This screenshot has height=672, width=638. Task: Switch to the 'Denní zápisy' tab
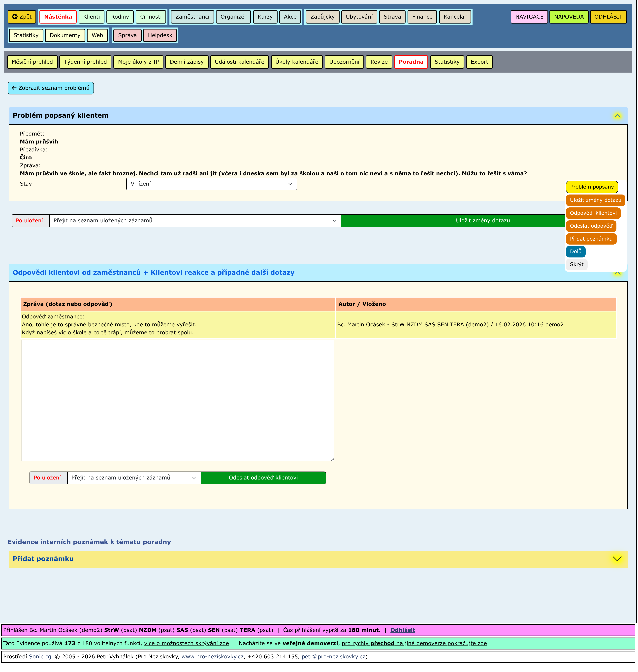[187, 62]
